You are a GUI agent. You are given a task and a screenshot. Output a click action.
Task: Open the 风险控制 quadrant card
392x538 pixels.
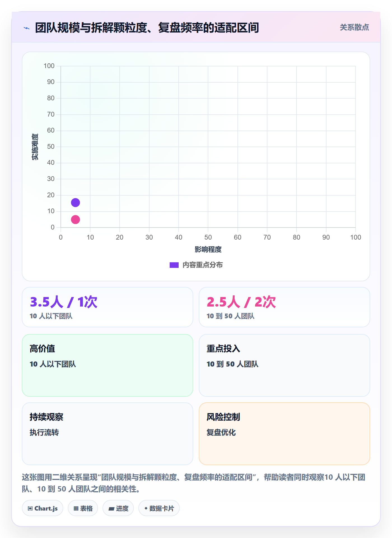pos(284,434)
